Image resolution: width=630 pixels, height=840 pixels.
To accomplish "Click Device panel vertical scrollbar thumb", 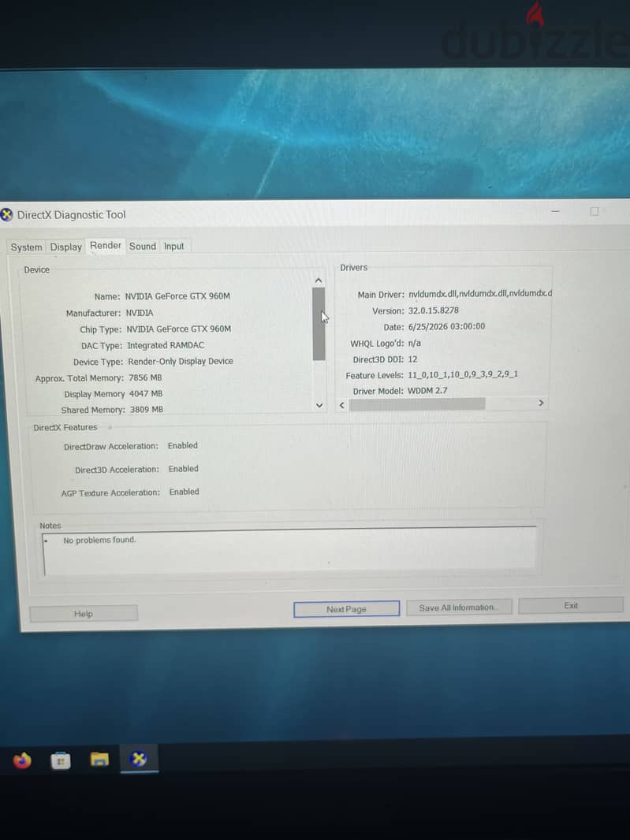I will [x=319, y=324].
